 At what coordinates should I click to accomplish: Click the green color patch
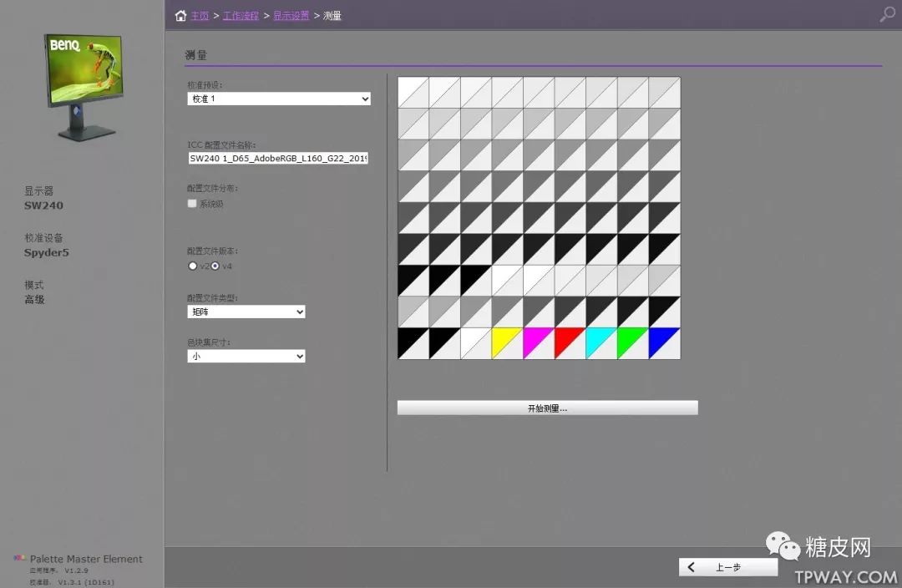633,343
